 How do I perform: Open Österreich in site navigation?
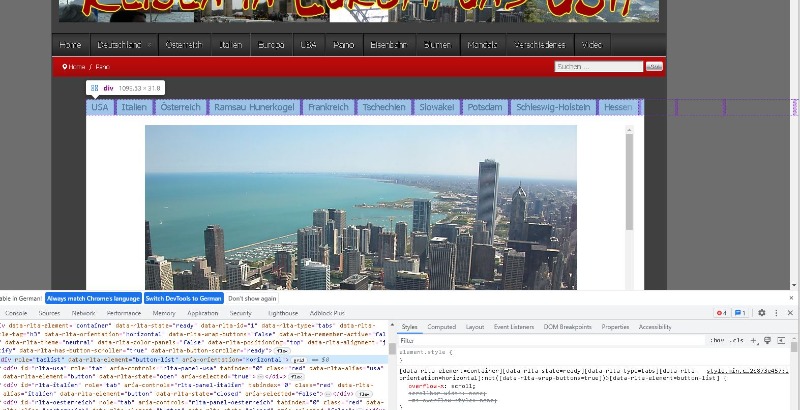tap(184, 45)
